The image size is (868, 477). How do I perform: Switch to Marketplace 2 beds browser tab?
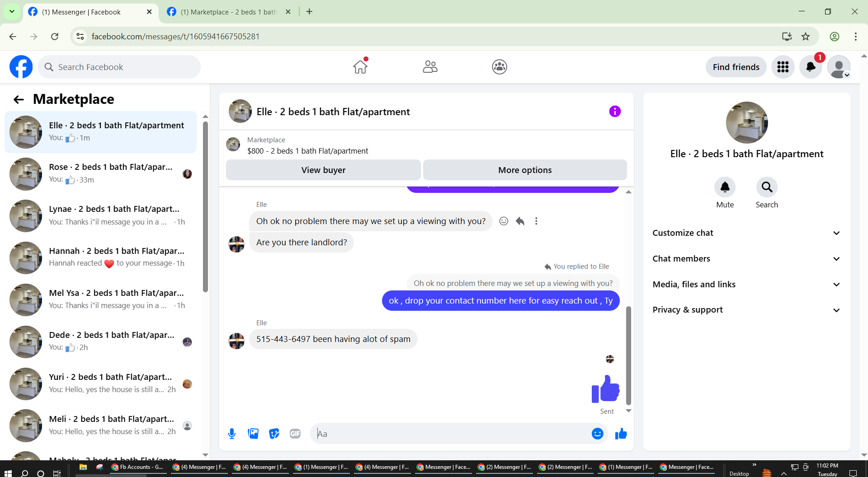click(229, 12)
